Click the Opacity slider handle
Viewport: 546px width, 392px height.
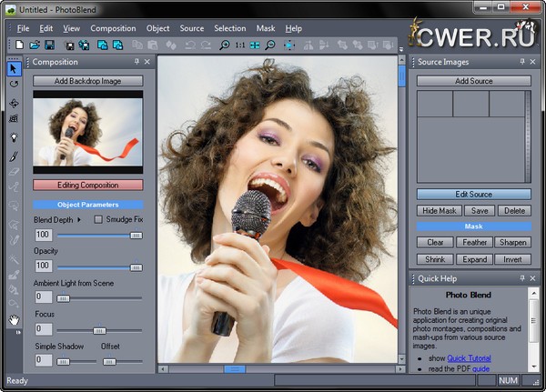136,266
